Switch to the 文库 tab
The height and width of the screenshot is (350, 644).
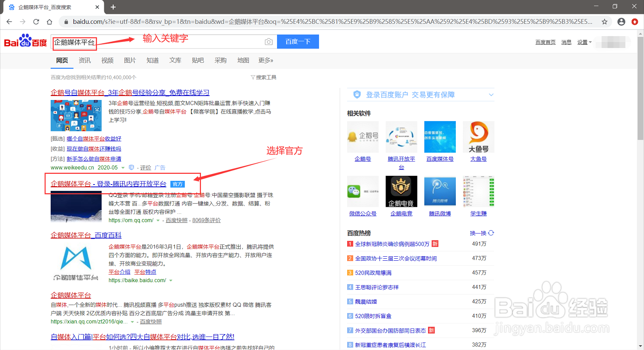(x=175, y=60)
